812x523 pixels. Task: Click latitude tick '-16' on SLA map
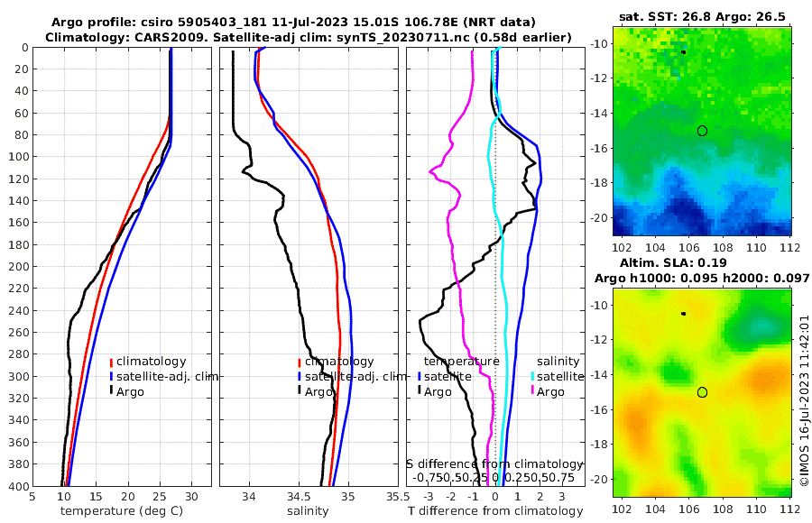599,410
